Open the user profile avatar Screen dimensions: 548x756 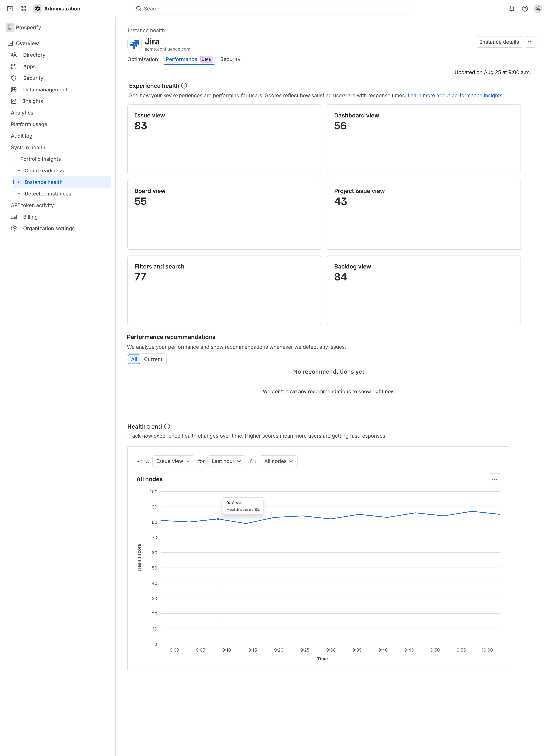click(538, 9)
